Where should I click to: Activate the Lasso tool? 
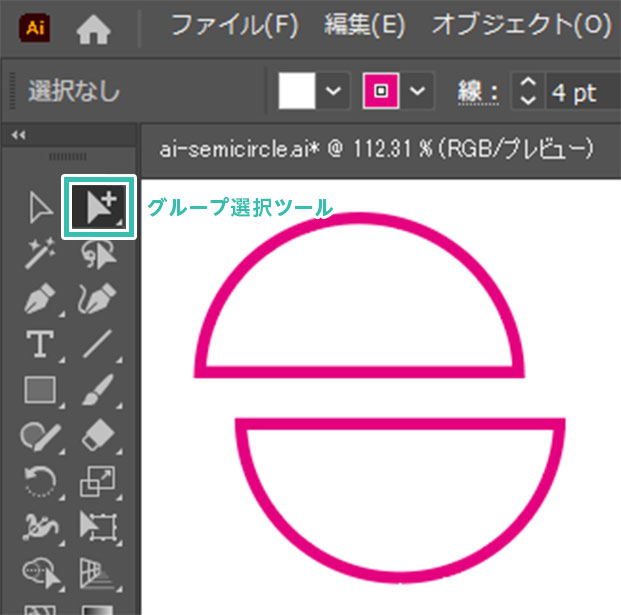98,254
